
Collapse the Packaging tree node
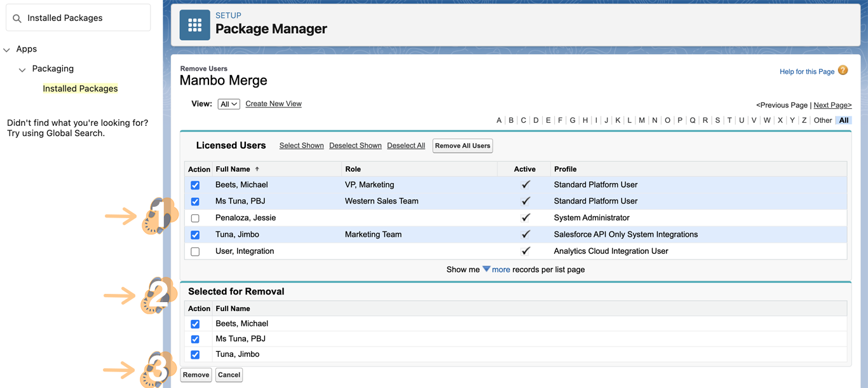(x=22, y=69)
